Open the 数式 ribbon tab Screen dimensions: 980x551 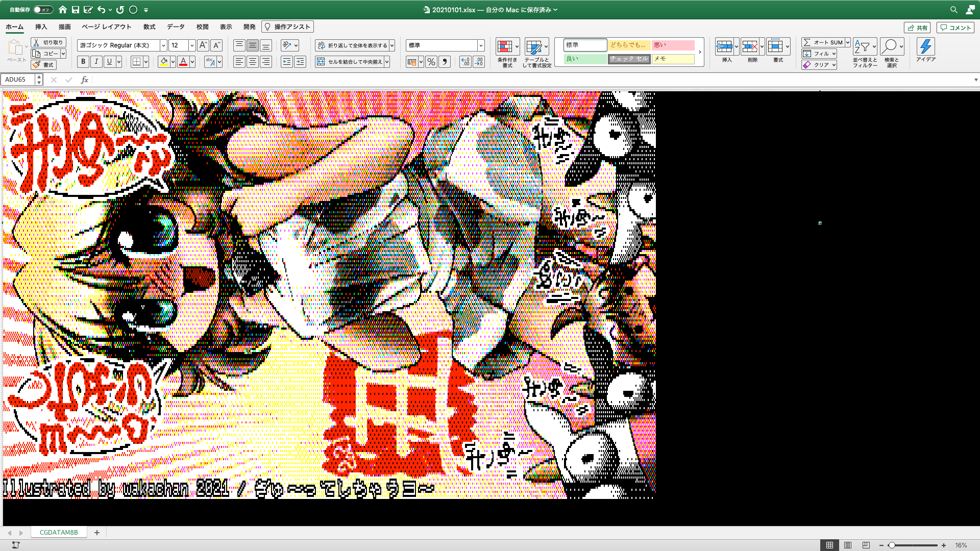[149, 27]
